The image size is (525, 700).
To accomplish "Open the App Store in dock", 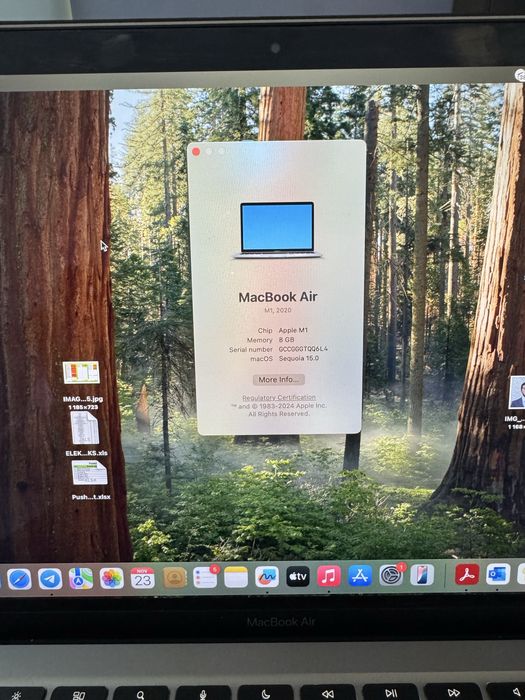I will click(x=360, y=575).
